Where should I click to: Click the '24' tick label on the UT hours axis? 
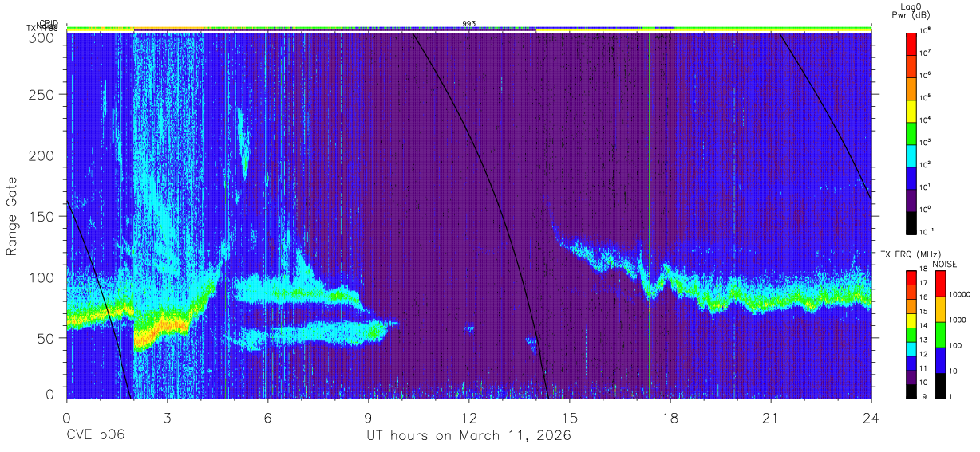tap(871, 419)
